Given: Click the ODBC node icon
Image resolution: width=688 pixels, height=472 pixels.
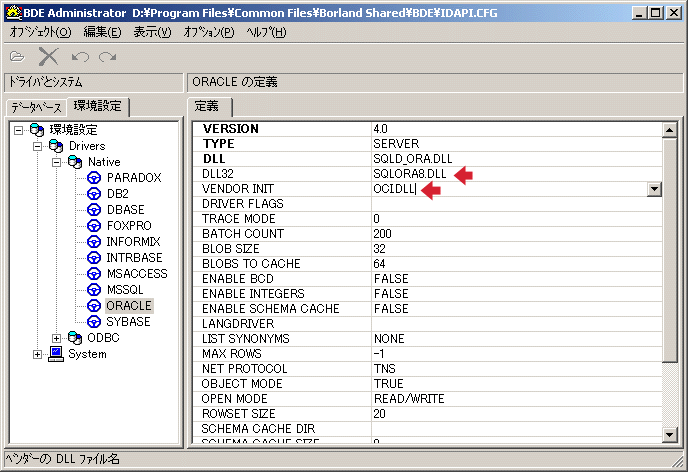Looking at the screenshot, I should [x=75, y=338].
